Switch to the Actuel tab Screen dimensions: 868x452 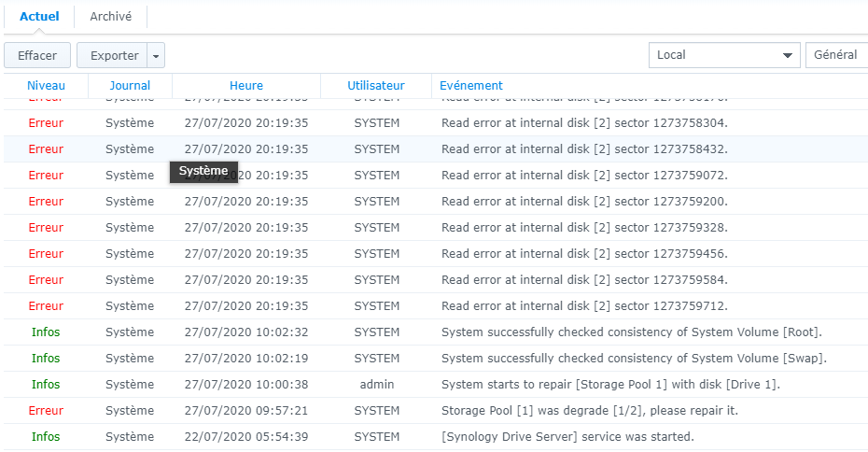pyautogui.click(x=39, y=17)
